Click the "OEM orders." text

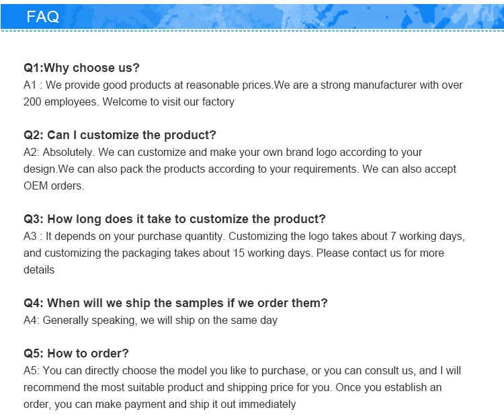(x=54, y=185)
